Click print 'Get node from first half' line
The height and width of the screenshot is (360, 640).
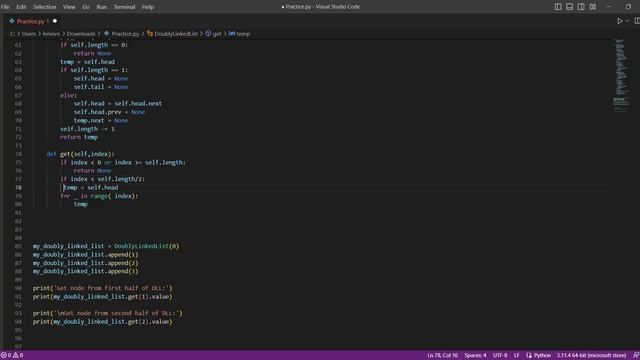[103, 288]
